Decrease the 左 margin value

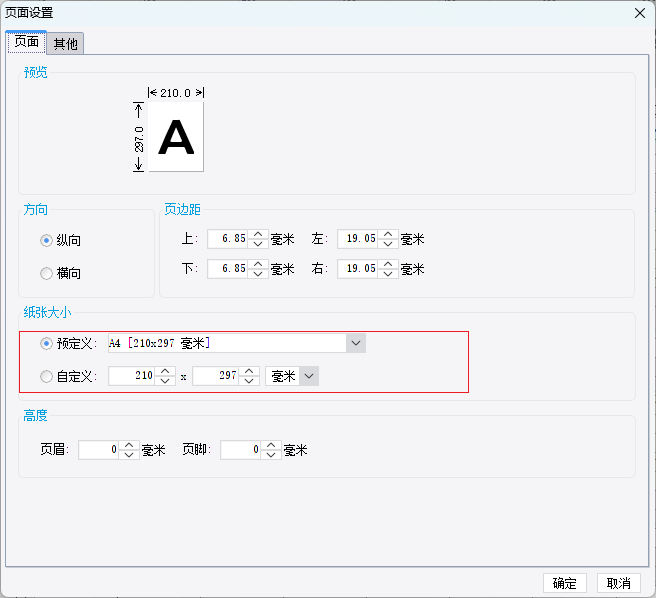(388, 244)
